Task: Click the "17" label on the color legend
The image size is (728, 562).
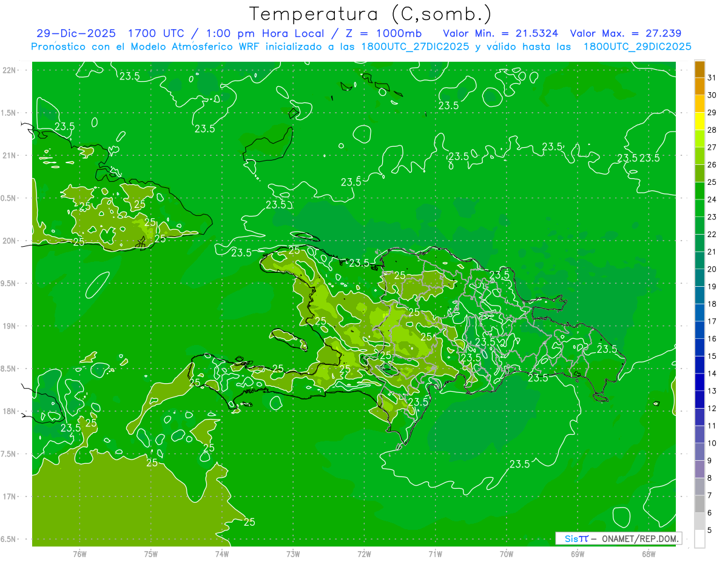Action: click(712, 321)
